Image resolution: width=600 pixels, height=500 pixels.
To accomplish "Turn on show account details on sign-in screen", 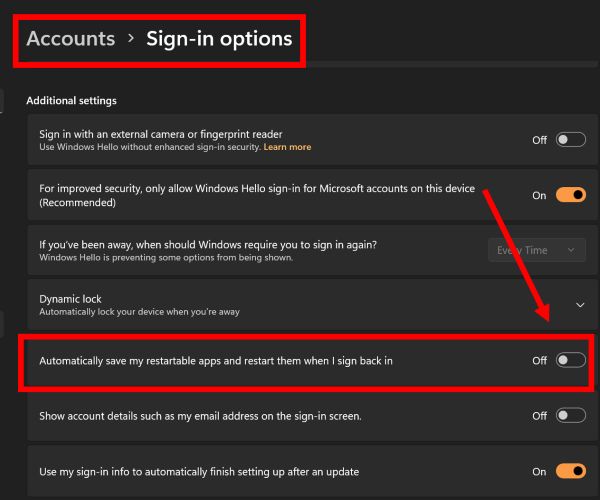I will click(570, 415).
